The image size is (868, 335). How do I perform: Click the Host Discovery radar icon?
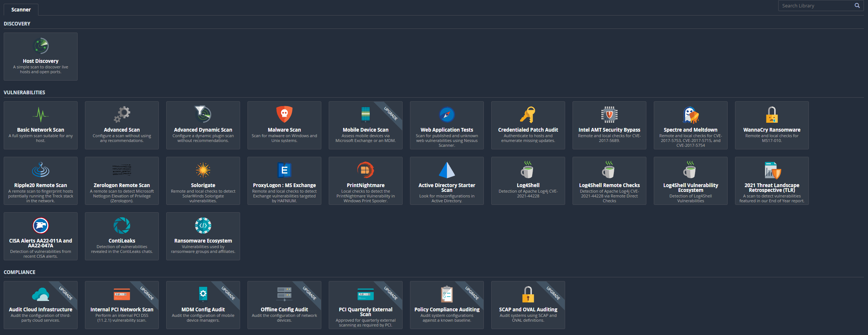41,46
